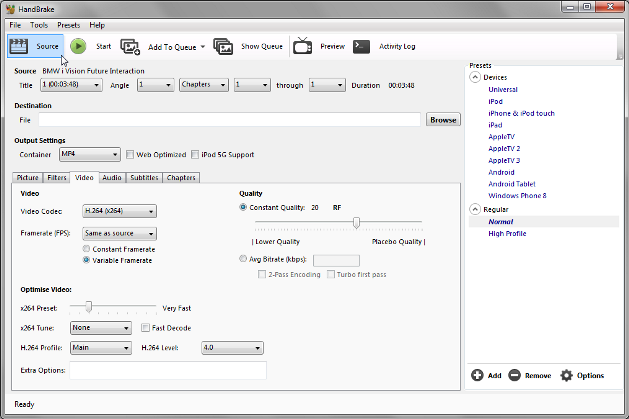Open the x264 Tune dropdown

(101, 328)
